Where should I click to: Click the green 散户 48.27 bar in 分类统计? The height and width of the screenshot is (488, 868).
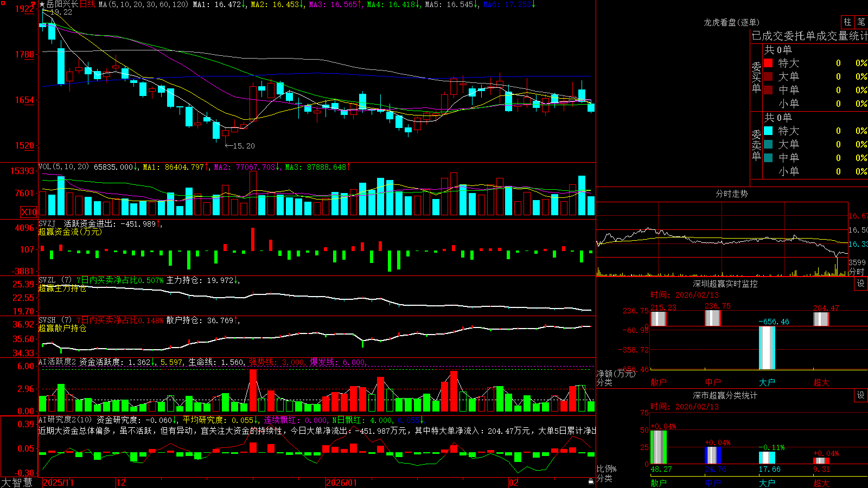pos(659,447)
